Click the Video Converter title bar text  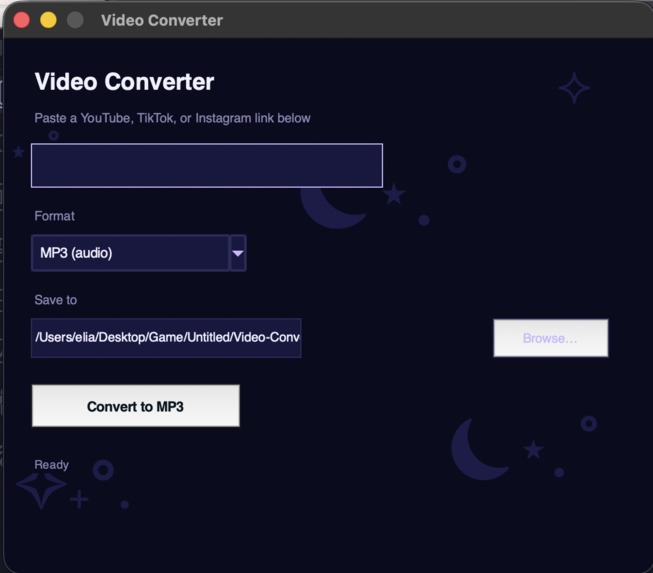162,20
